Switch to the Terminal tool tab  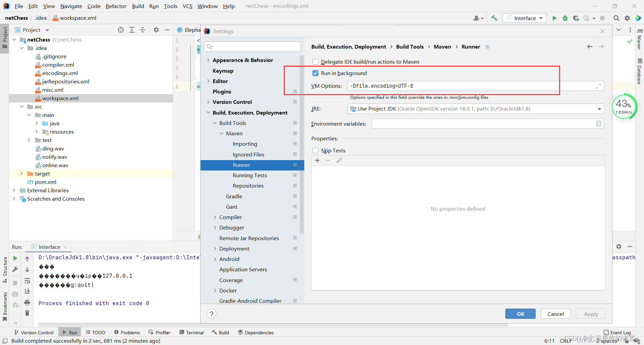(x=192, y=332)
